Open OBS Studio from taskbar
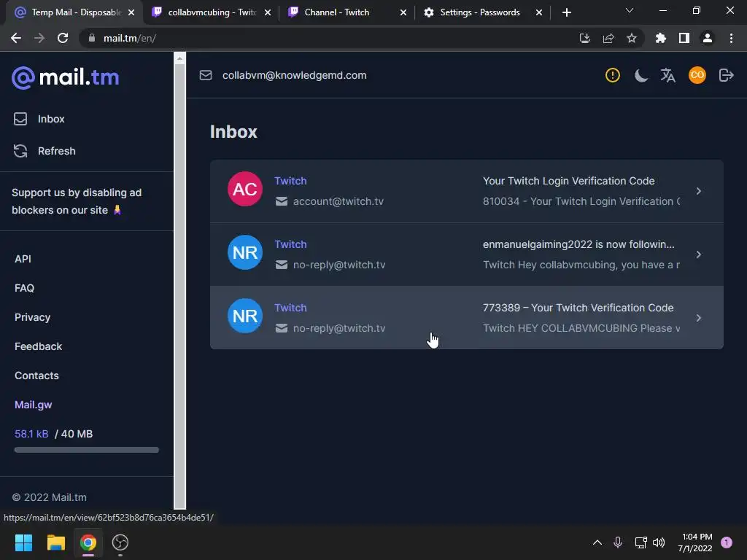Viewport: 747px width, 560px height. (x=120, y=542)
